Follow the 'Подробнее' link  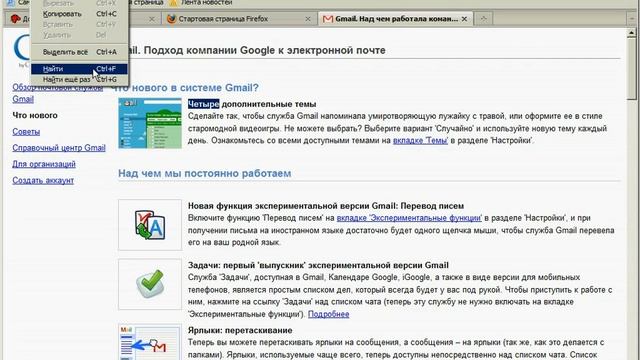pyautogui.click(x=328, y=314)
